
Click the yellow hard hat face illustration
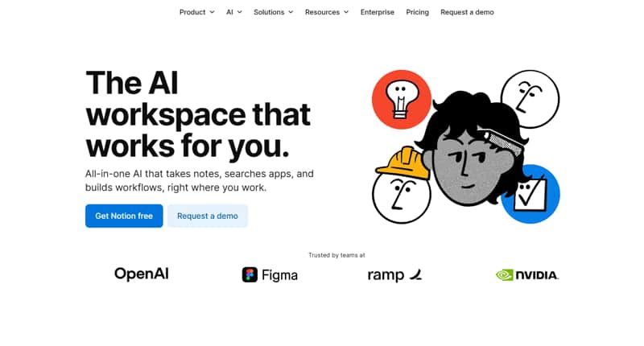pos(401,186)
